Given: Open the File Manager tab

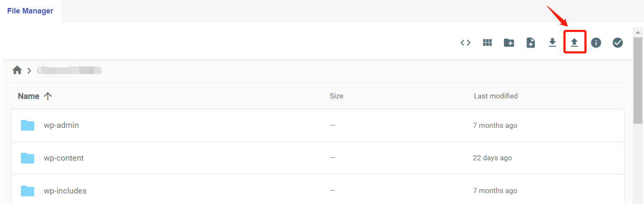Looking at the screenshot, I should [30, 11].
